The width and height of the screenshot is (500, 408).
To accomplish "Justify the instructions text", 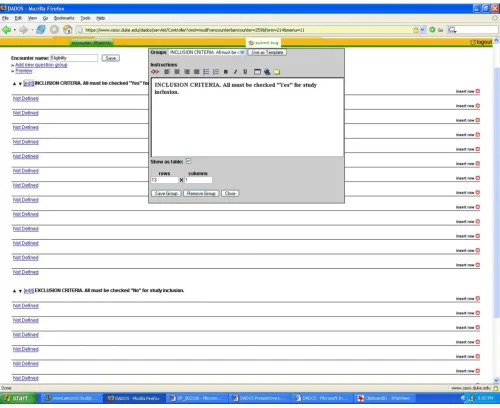I will (x=196, y=72).
